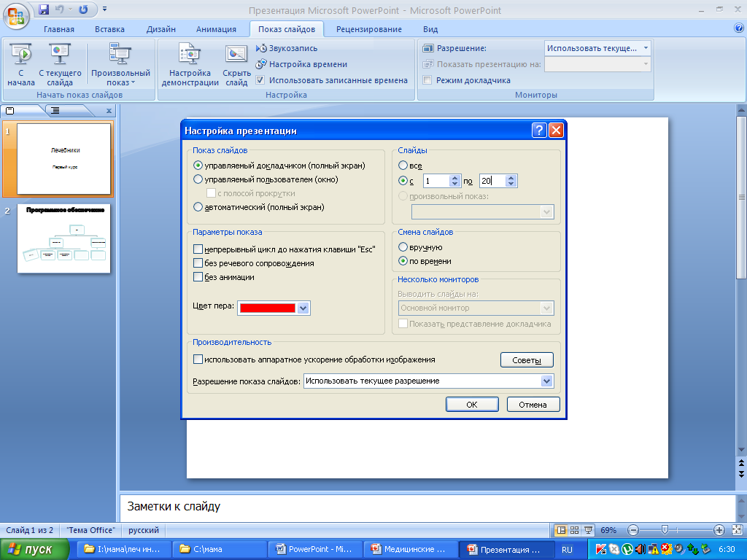Click the 'по' slide number field with 20

(492, 181)
